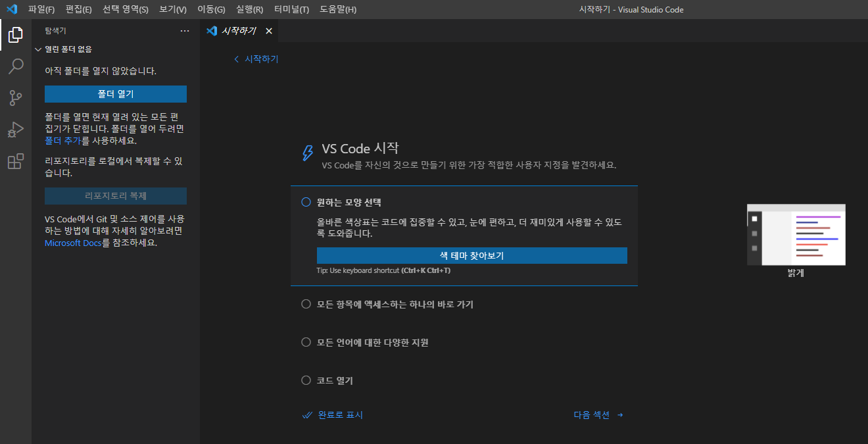Select the 코드 열기 step circle
The image size is (868, 444).
(306, 380)
